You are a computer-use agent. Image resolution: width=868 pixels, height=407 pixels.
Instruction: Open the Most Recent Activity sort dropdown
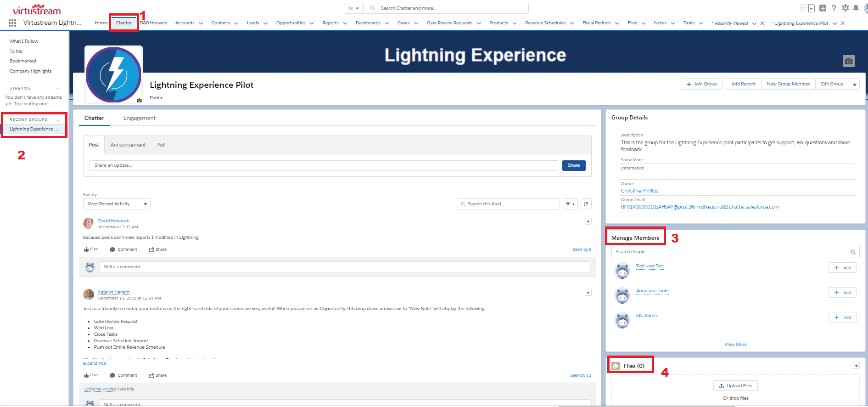117,204
